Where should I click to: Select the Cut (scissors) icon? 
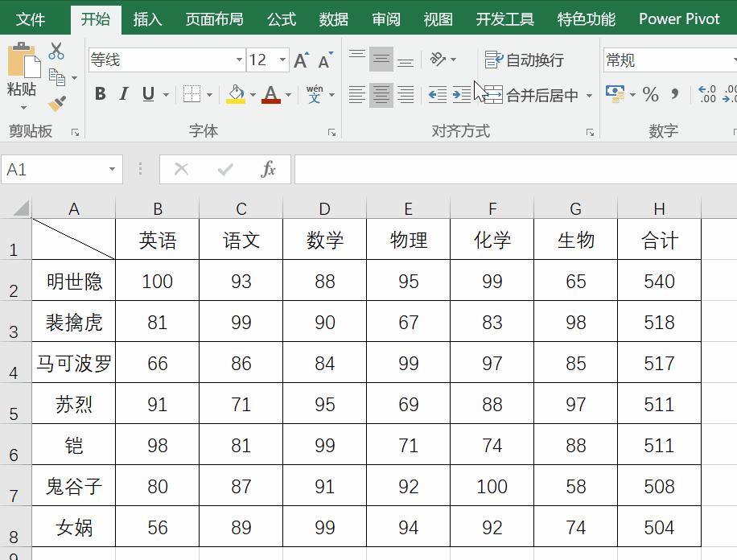pos(56,51)
